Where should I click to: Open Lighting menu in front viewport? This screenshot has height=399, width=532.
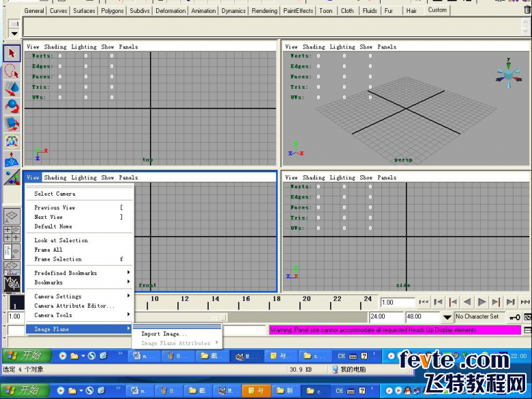(x=84, y=177)
